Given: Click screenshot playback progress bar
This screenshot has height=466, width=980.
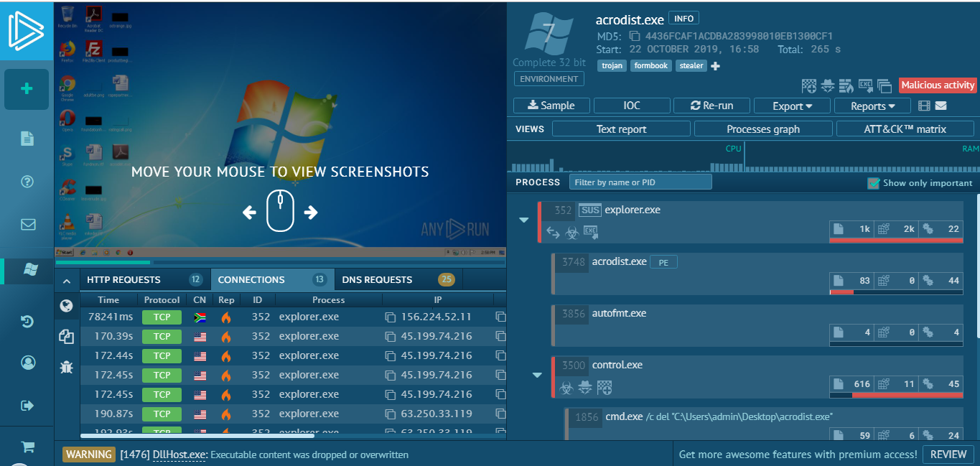Looking at the screenshot, I should [x=280, y=262].
